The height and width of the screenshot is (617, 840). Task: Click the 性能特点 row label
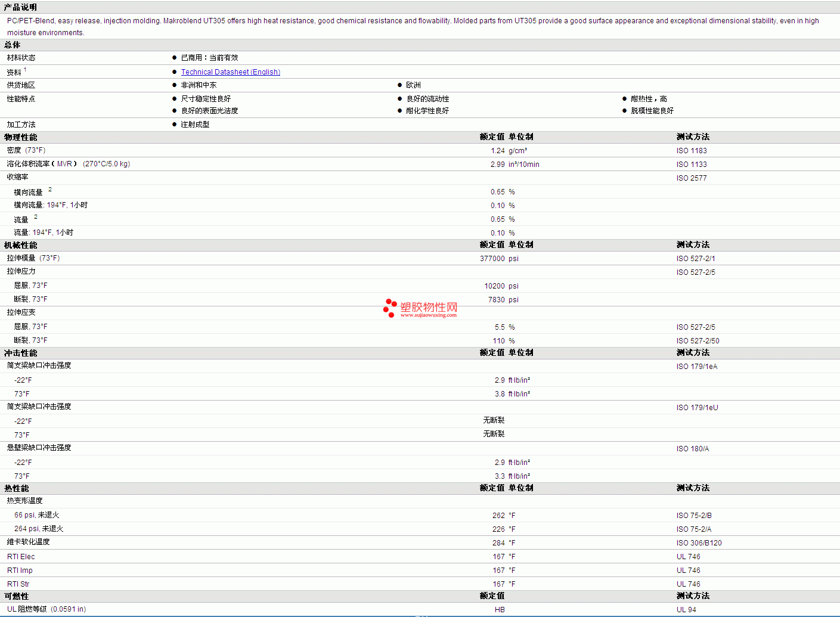click(21, 99)
